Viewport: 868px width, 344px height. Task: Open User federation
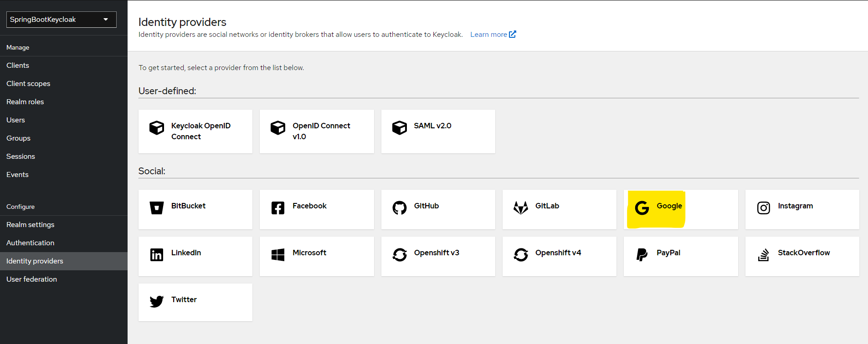click(x=64, y=279)
